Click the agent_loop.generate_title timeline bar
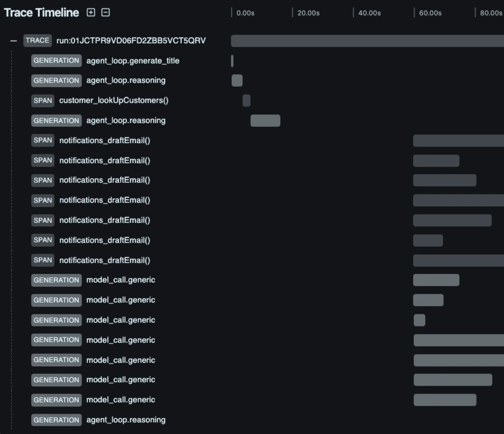This screenshot has width=504, height=434. (x=232, y=61)
